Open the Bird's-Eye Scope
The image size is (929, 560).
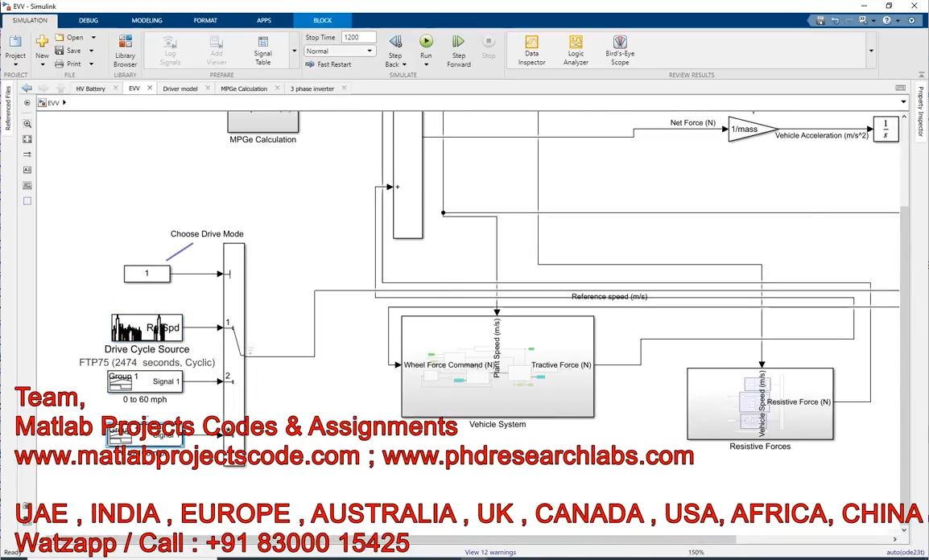[620, 50]
